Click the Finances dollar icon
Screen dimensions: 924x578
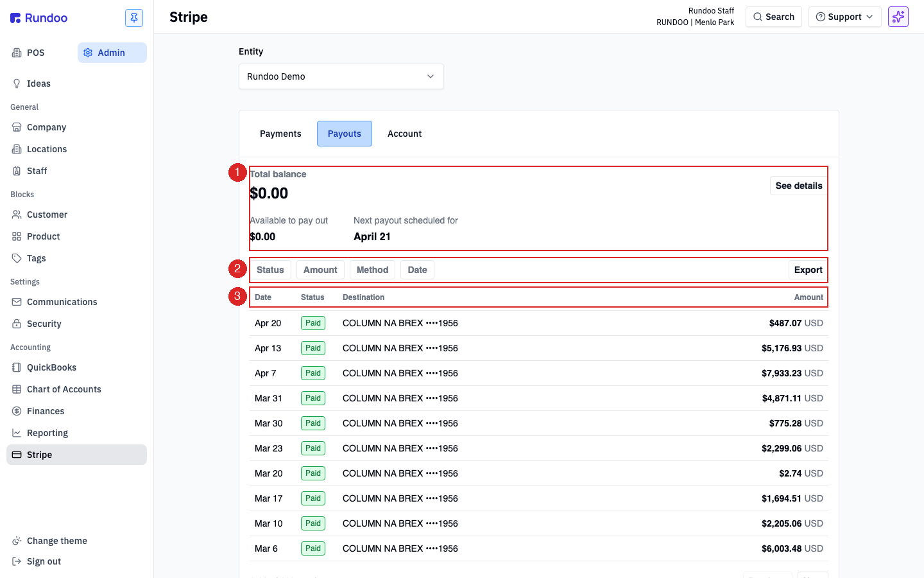(17, 411)
